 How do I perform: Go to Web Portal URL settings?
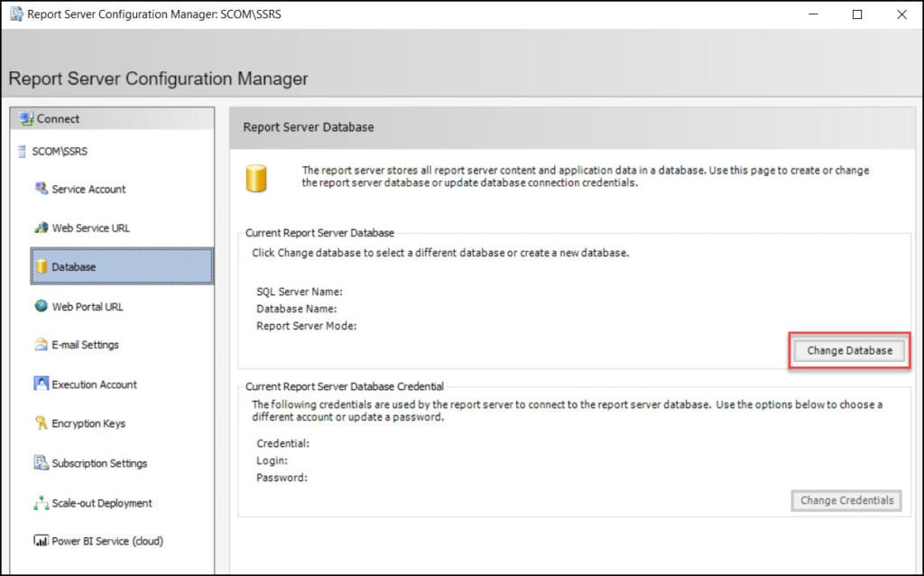pyautogui.click(x=88, y=307)
